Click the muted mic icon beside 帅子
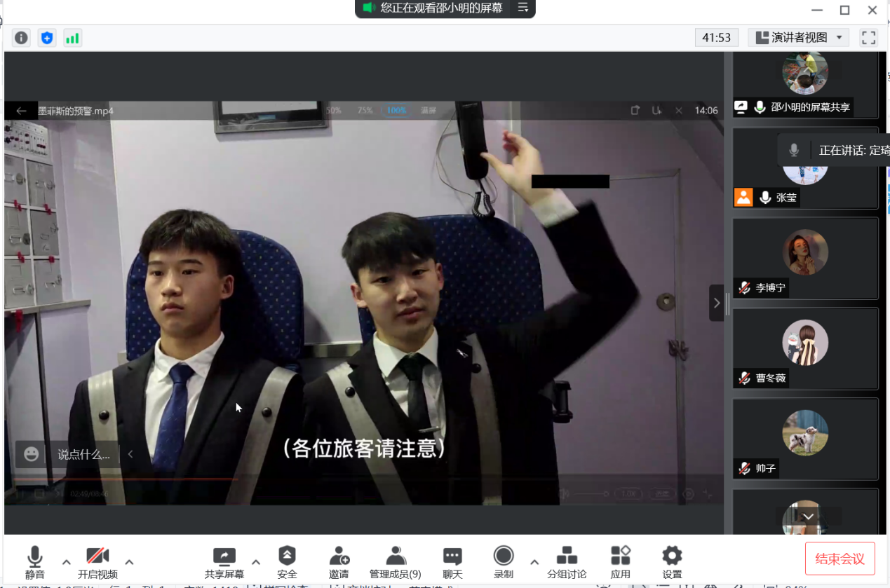This screenshot has width=890, height=588. tap(744, 468)
